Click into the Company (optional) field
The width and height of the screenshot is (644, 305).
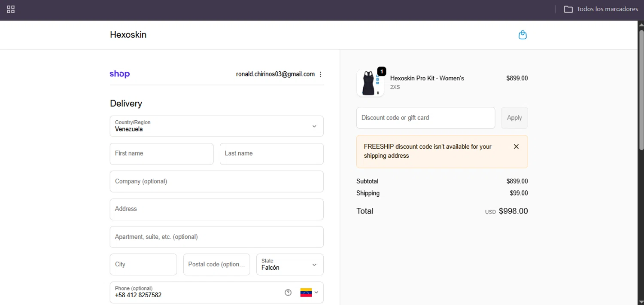click(x=216, y=181)
